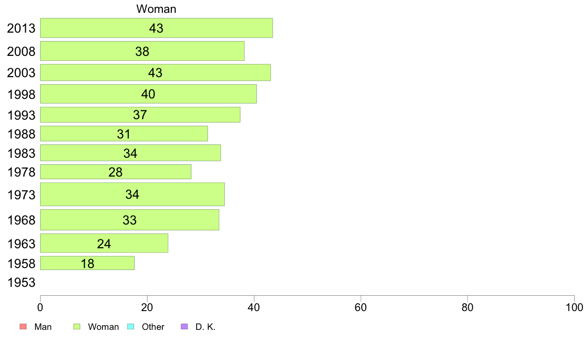588x364 pixels.
Task: Click the 1953 year label
Action: [x=21, y=283]
